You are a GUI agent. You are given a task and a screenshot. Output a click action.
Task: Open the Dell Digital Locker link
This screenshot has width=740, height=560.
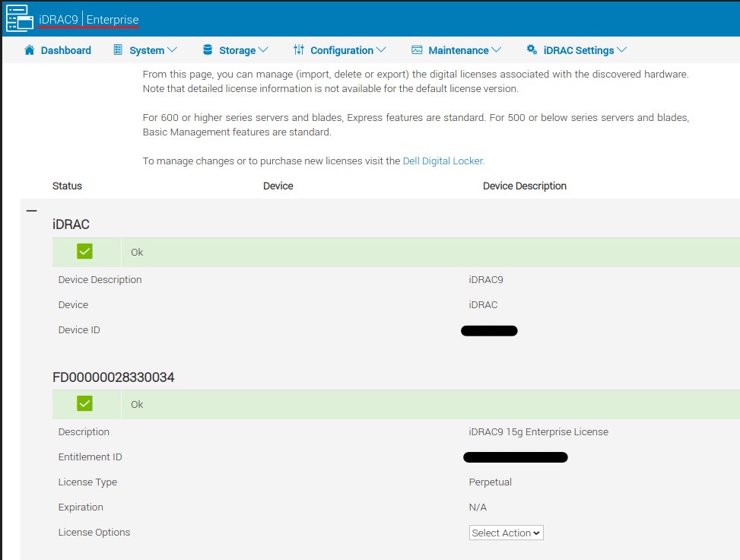(x=443, y=161)
